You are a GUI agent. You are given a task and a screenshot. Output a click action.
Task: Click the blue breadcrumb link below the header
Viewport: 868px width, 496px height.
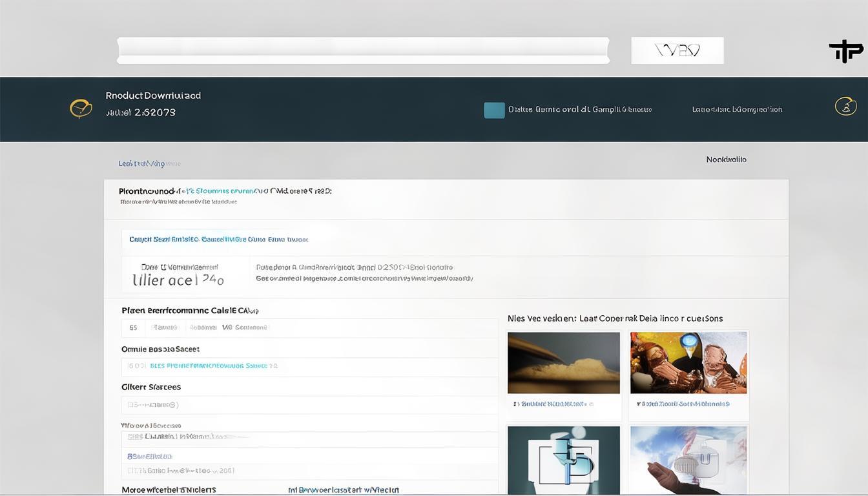(149, 163)
